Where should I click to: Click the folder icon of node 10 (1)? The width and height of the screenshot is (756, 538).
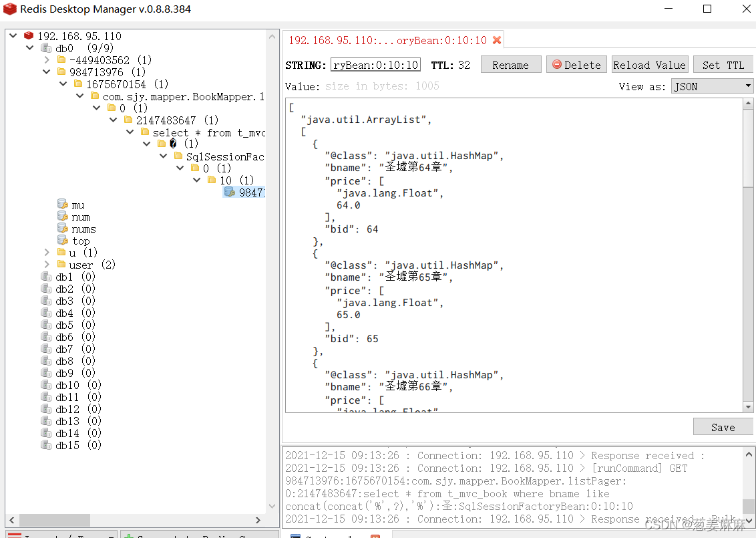[212, 180]
